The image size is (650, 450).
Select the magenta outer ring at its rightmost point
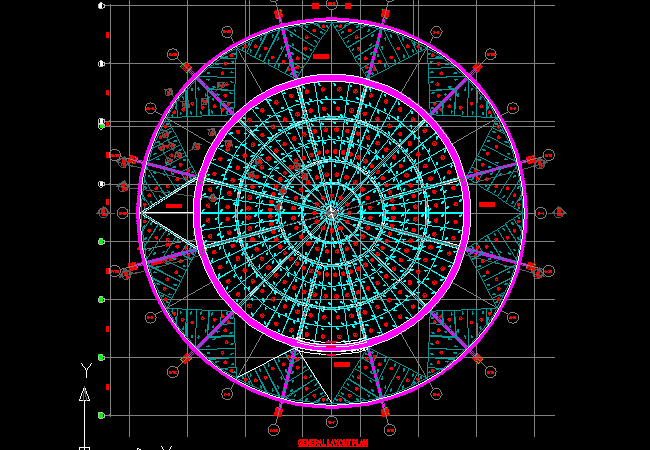tap(525, 212)
